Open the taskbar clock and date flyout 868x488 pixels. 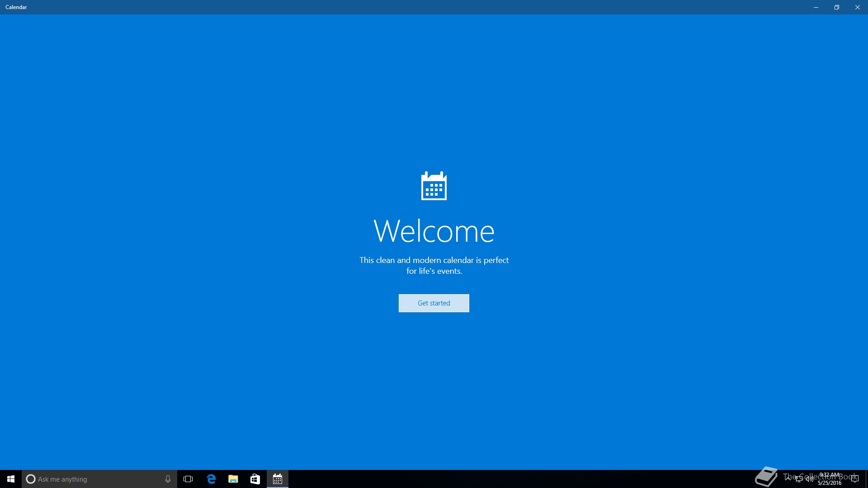point(830,479)
